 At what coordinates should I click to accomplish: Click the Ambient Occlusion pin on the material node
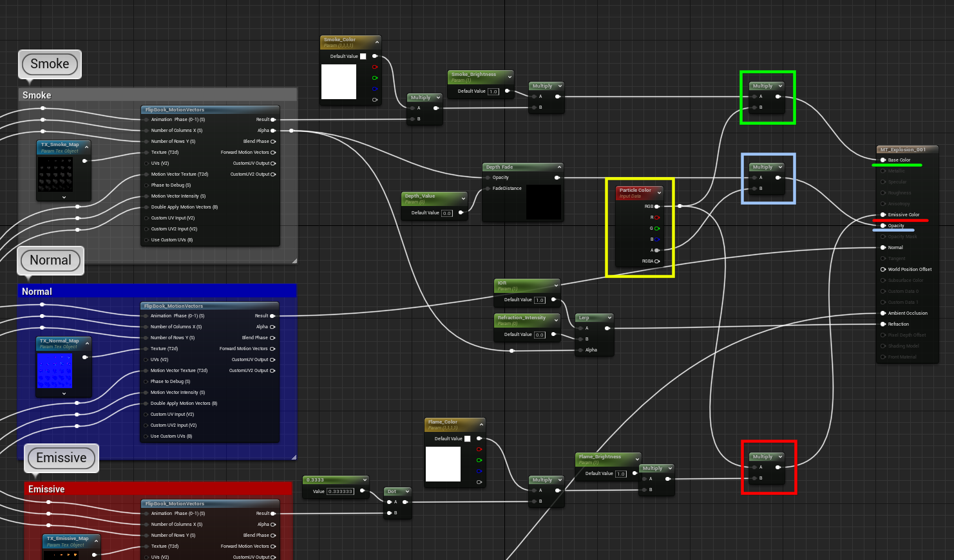pyautogui.click(x=882, y=313)
